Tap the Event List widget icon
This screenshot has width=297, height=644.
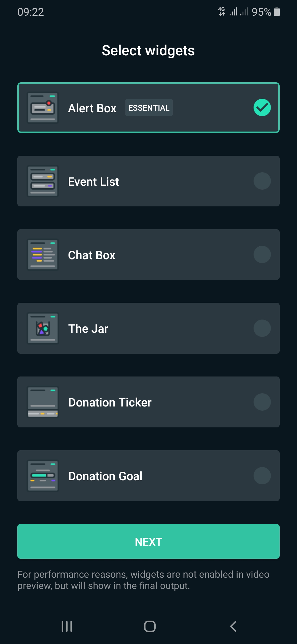43,181
